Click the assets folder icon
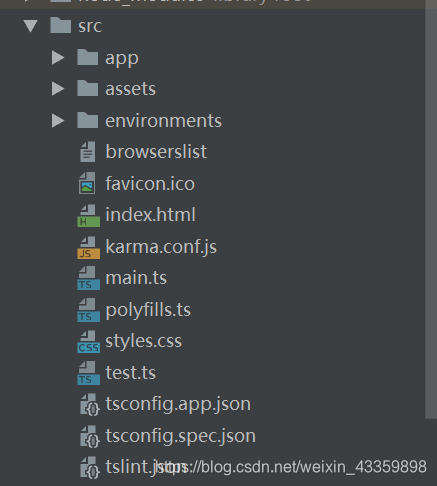This screenshot has width=437, height=486. pyautogui.click(x=88, y=88)
